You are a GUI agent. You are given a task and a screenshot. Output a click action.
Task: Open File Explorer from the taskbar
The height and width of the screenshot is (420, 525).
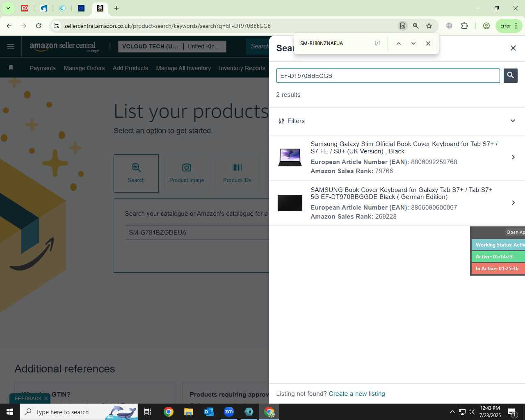[x=188, y=412]
